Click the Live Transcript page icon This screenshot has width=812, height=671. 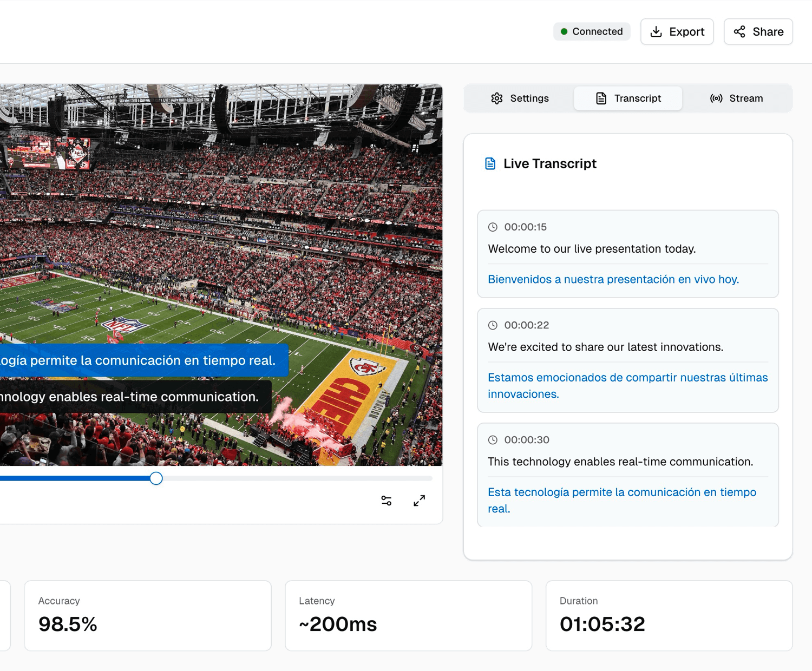point(490,163)
